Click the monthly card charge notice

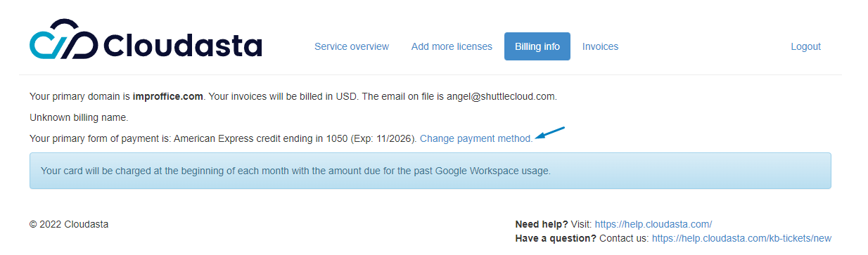point(430,171)
